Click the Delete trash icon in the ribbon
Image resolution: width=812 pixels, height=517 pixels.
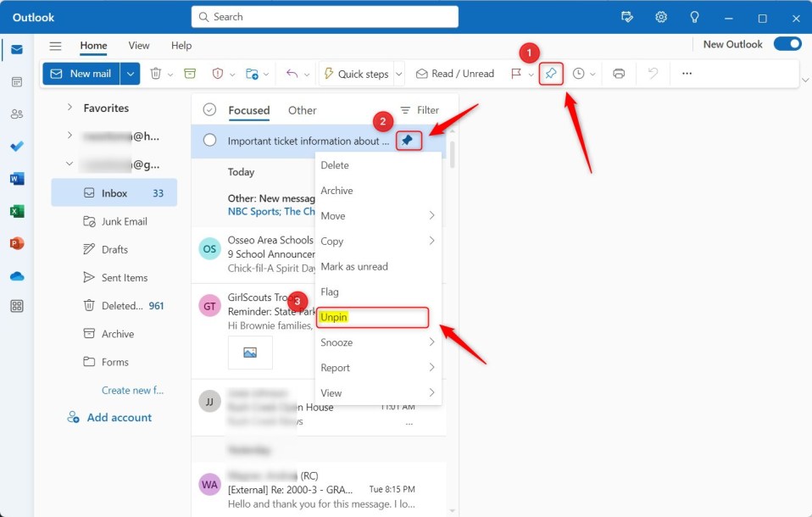pos(156,74)
